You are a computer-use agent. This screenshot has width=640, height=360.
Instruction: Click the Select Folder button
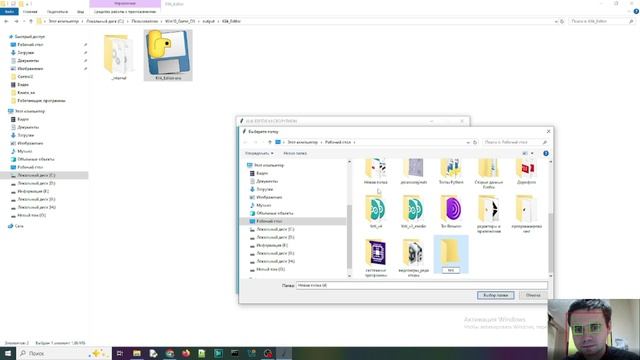(496, 295)
